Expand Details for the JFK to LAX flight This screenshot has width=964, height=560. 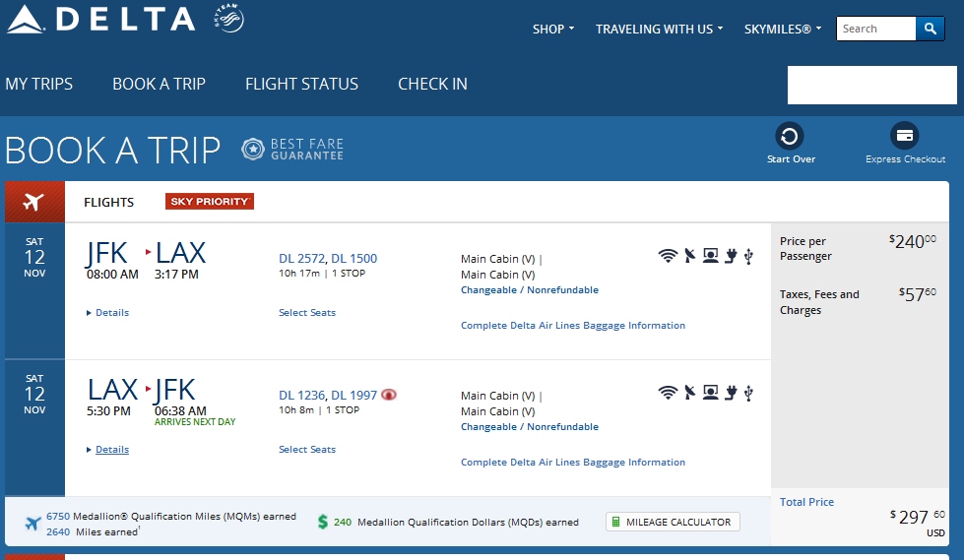tap(111, 313)
